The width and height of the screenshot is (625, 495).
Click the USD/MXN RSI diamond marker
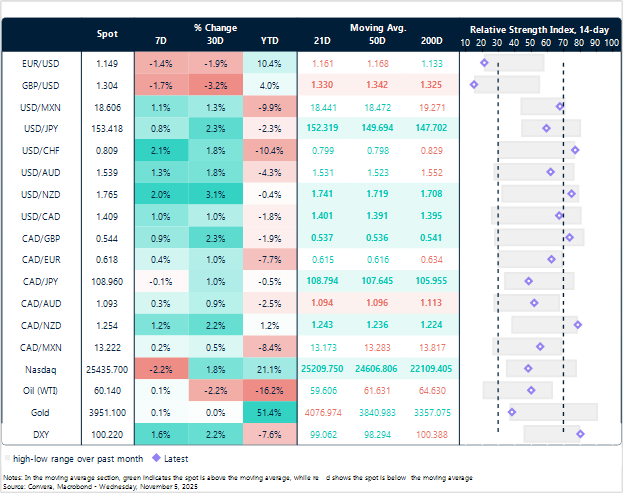[x=560, y=106]
